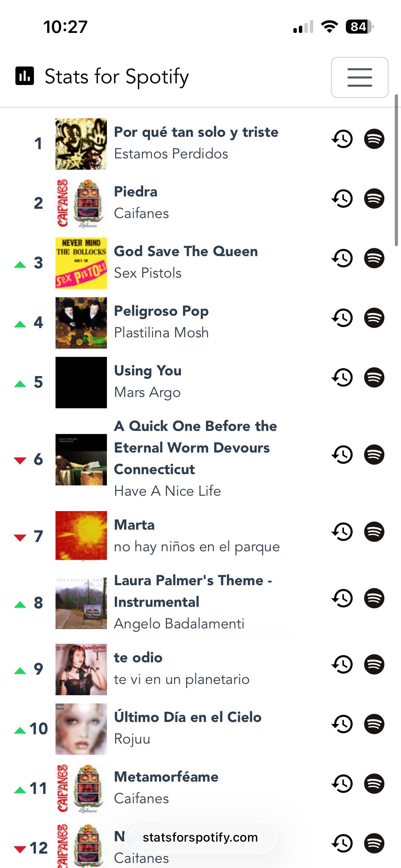Show history for Último Día en el Cielo

pyautogui.click(x=342, y=724)
